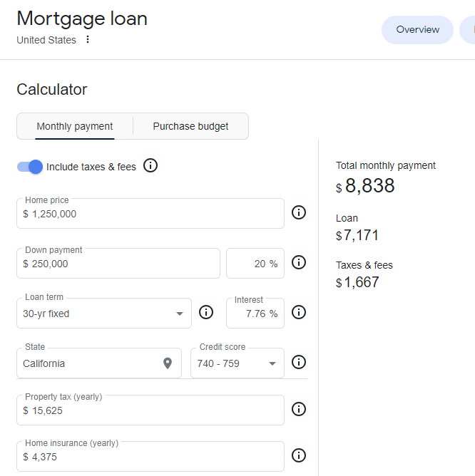Click the info icon beside Home insurance
This screenshot has height=476, width=475.
[x=299, y=455]
